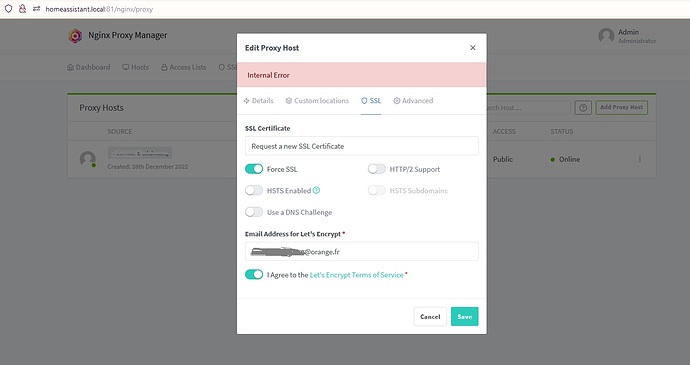Open Dashboard in navigation bar

point(88,67)
